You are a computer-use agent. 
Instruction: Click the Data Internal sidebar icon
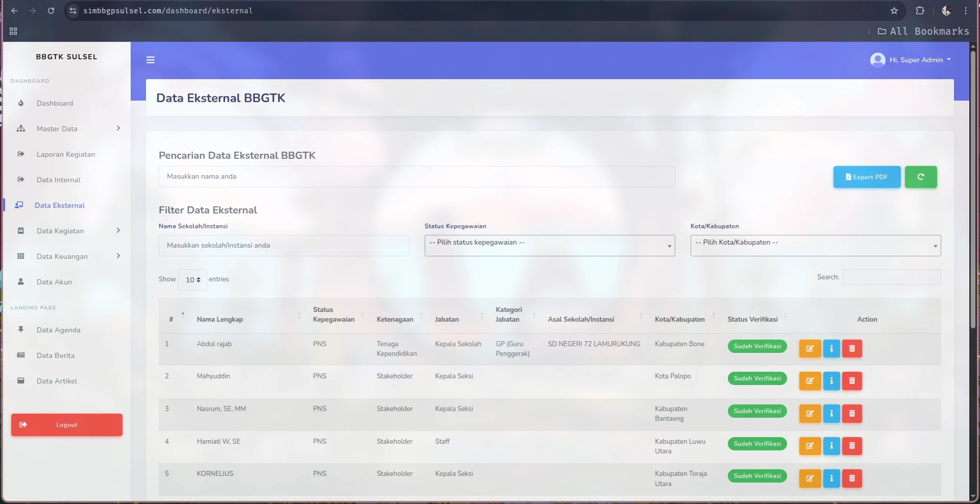point(20,180)
